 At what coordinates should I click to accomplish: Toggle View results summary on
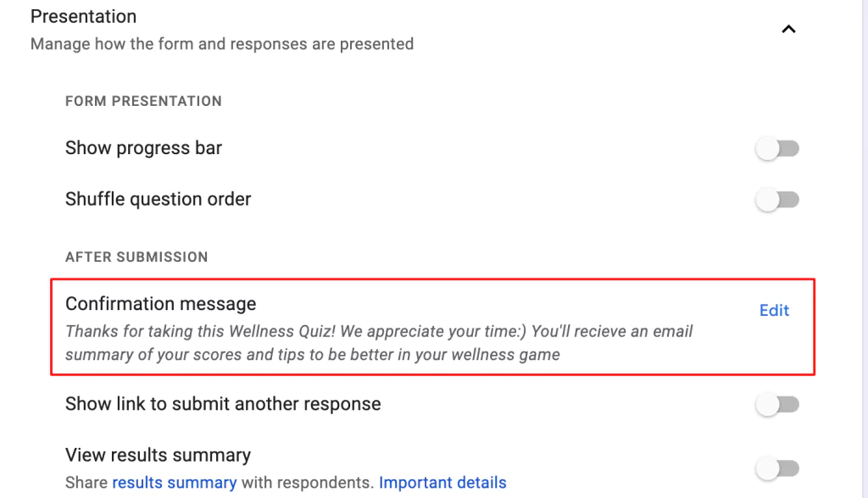point(776,468)
